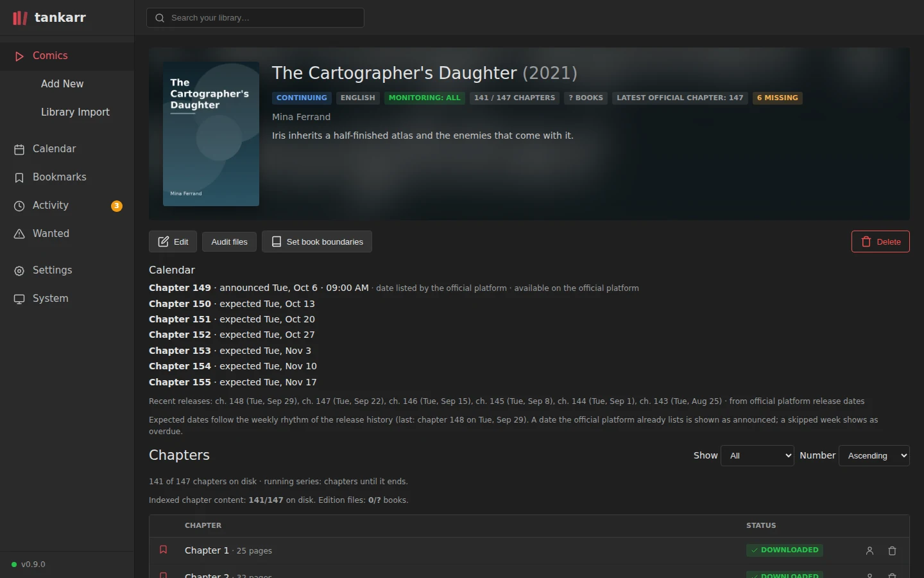The width and height of the screenshot is (924, 578).
Task: Click the Audit files button
Action: (229, 242)
